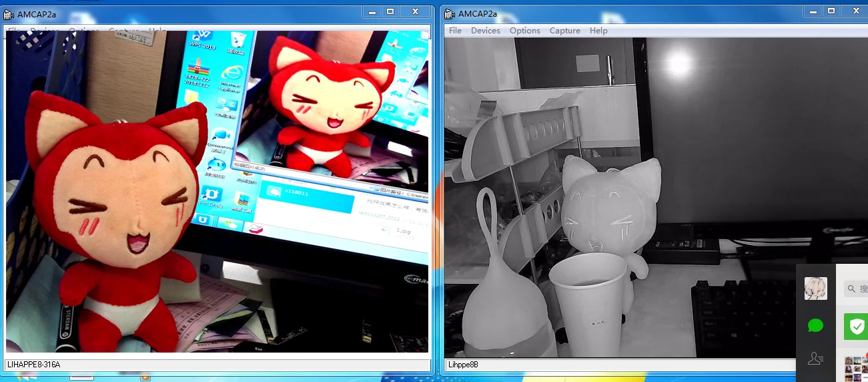868x382 pixels.
Task: Open the Capture menu in right AMCAP2a window
Action: pos(565,31)
